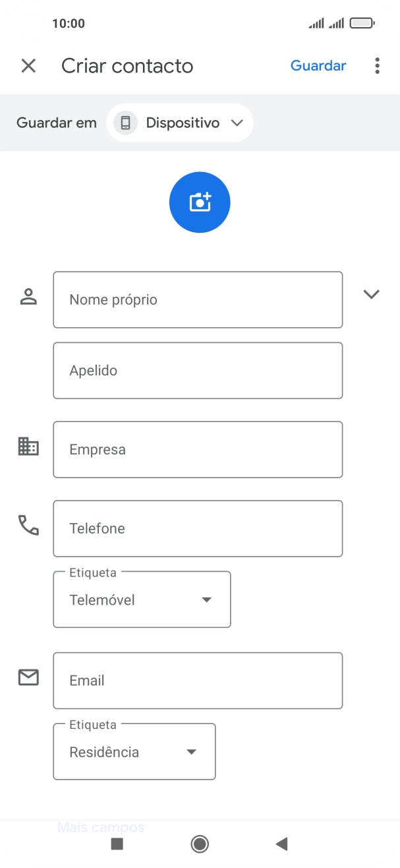
Task: Open the three-dot overflow menu
Action: click(377, 65)
